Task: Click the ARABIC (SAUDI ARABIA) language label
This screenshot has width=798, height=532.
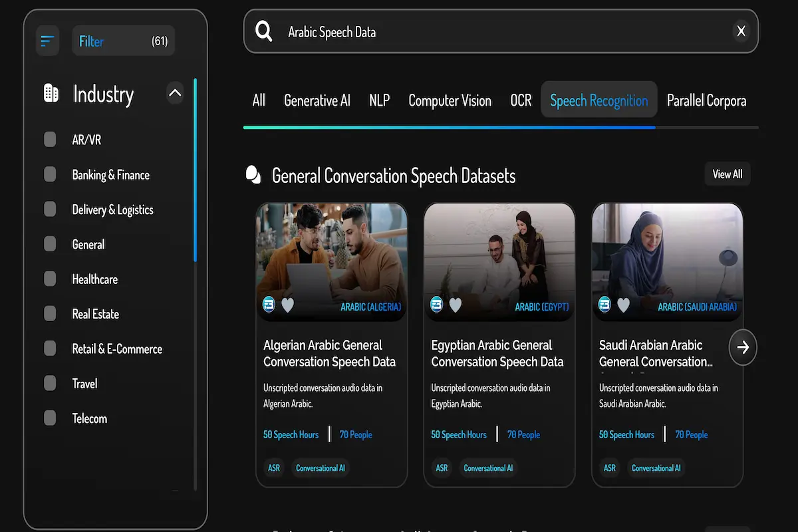Action: point(698,307)
